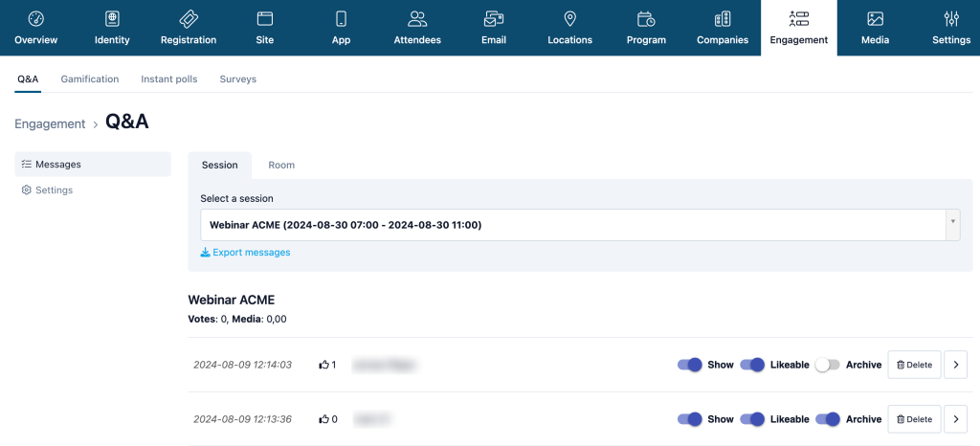Click the thumbs-up icon on the 12:14:03 message
The image size is (980, 446).
click(x=323, y=365)
